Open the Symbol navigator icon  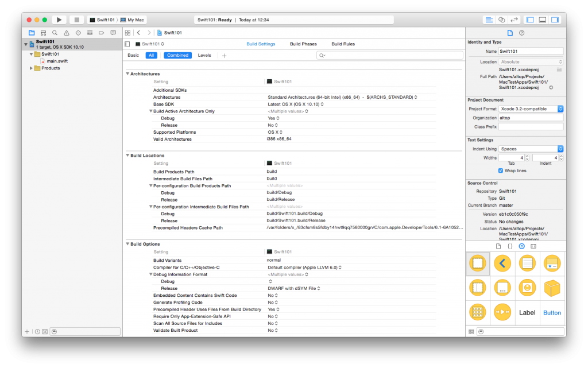pos(43,33)
